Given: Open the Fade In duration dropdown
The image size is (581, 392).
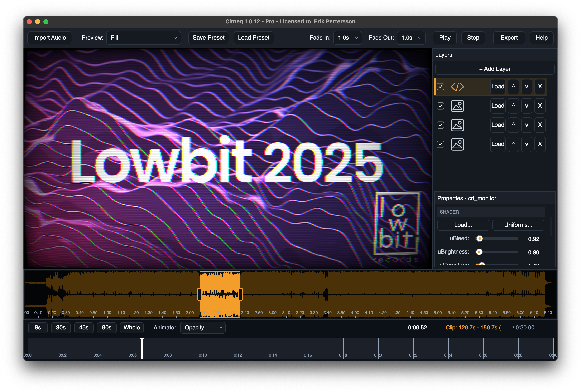Looking at the screenshot, I should click(347, 38).
